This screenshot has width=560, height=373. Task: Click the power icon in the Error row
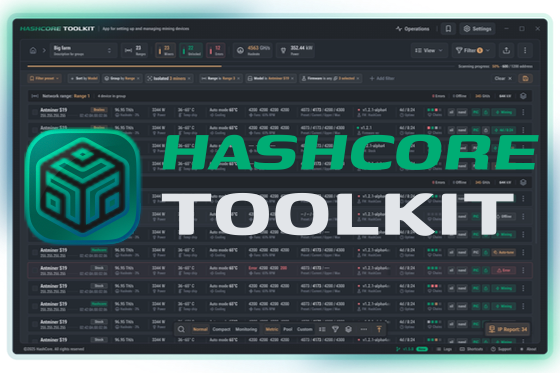(486, 270)
